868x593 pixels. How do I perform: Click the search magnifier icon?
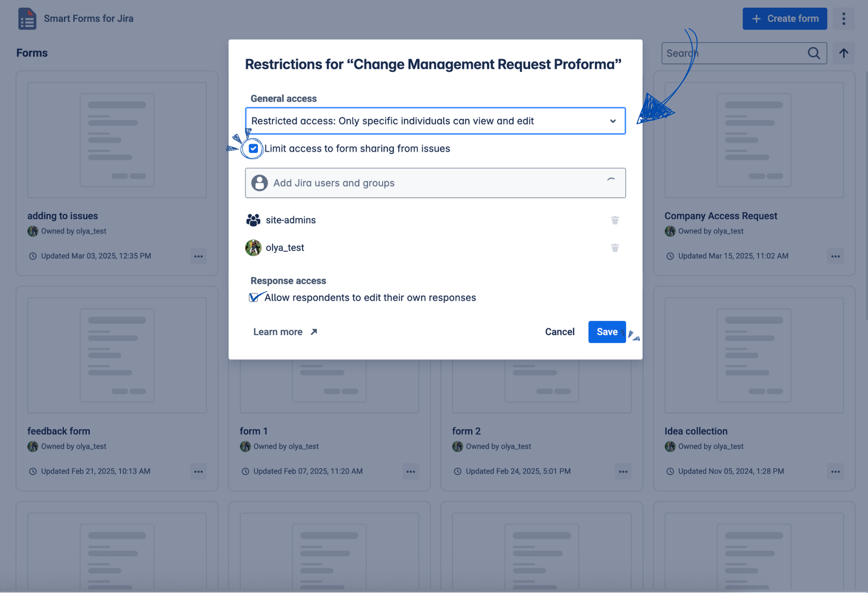tap(813, 53)
